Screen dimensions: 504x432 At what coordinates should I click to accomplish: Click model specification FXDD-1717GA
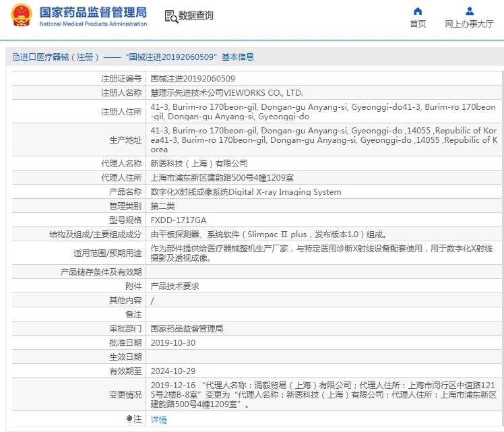(x=179, y=220)
